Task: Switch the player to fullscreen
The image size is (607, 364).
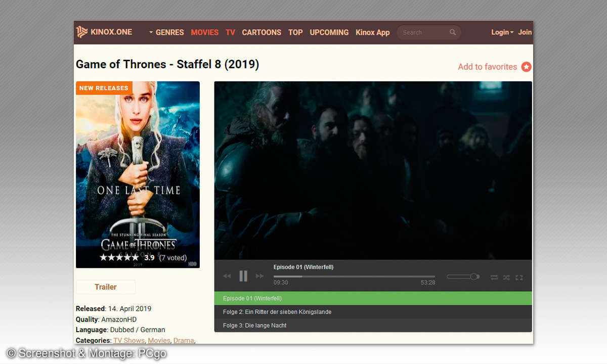Action: pyautogui.click(x=519, y=277)
